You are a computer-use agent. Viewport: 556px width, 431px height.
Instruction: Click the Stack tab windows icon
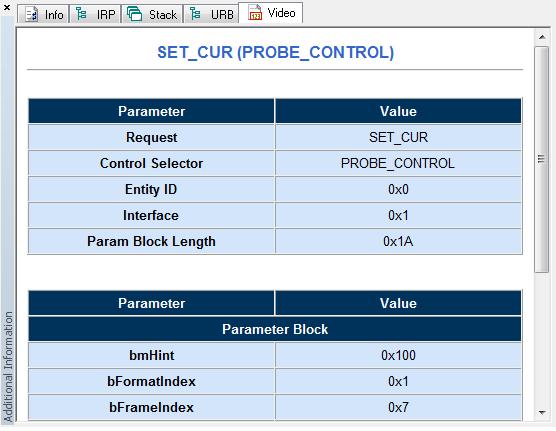coord(134,14)
